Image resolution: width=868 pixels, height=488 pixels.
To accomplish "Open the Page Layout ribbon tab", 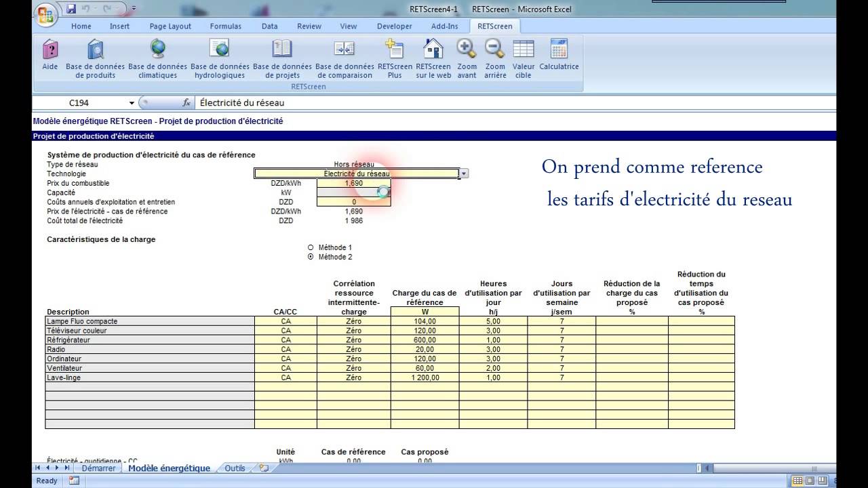I will [x=170, y=26].
